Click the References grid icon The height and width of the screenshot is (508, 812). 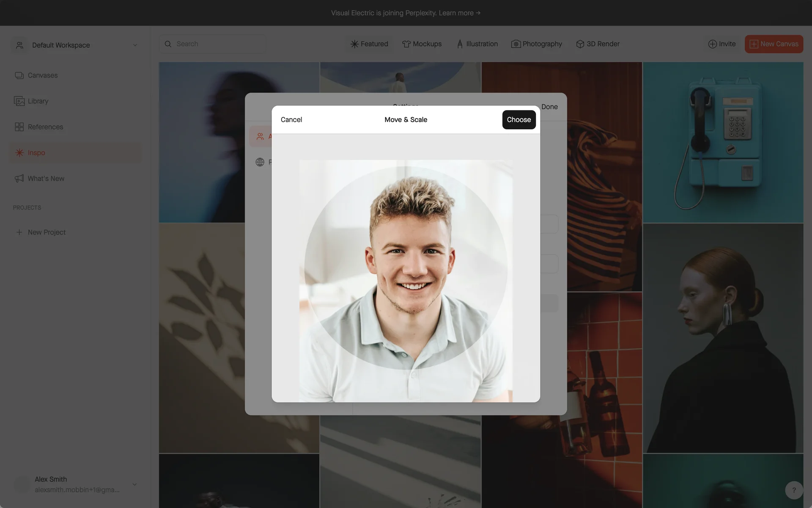click(19, 127)
